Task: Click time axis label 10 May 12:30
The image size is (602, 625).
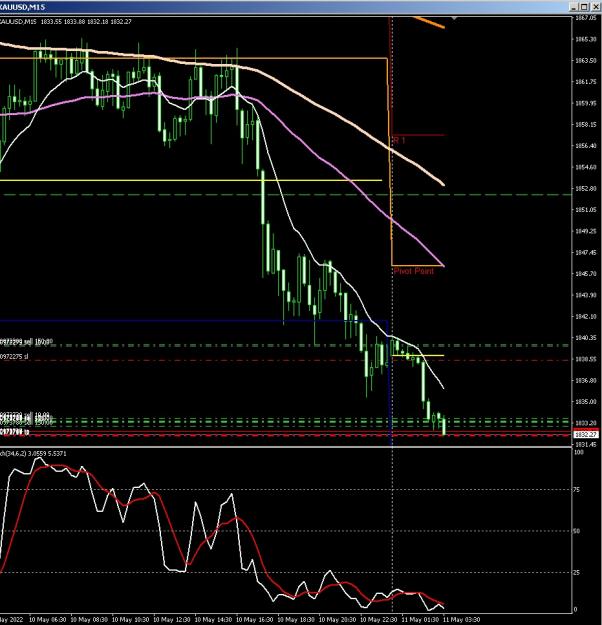Action: (172, 619)
